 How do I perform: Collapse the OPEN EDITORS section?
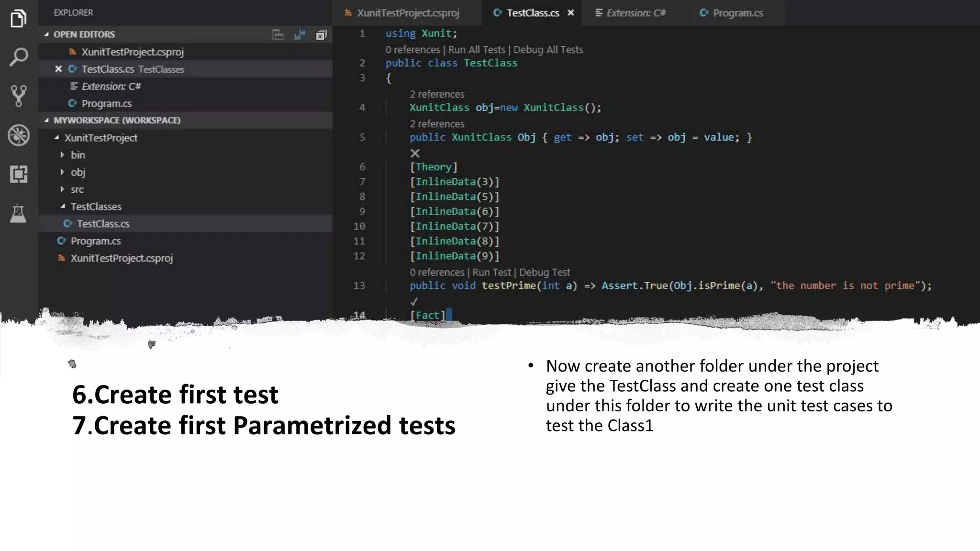(x=46, y=34)
